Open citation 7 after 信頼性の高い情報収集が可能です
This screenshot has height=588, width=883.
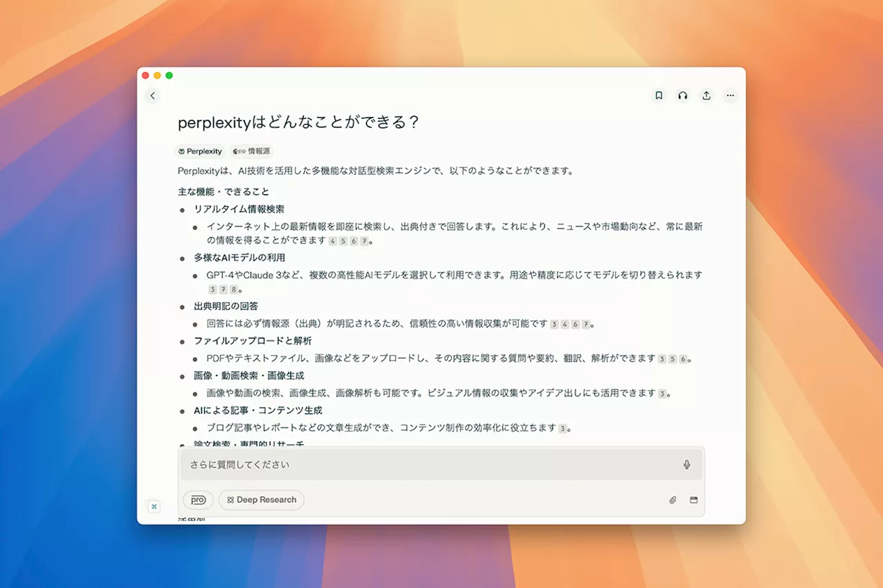click(x=586, y=324)
